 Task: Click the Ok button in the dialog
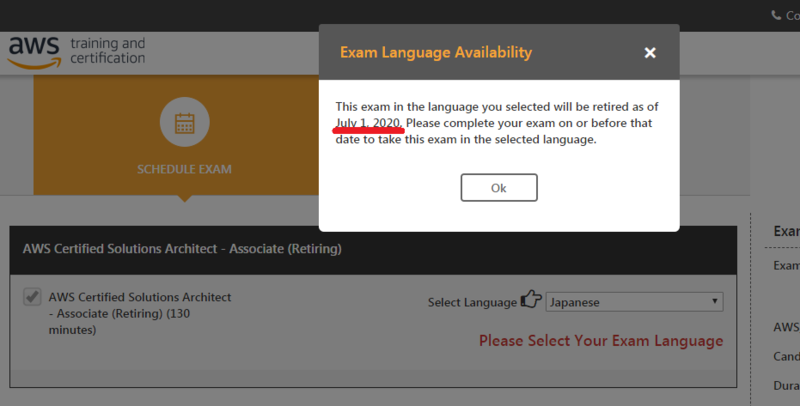pyautogui.click(x=498, y=188)
